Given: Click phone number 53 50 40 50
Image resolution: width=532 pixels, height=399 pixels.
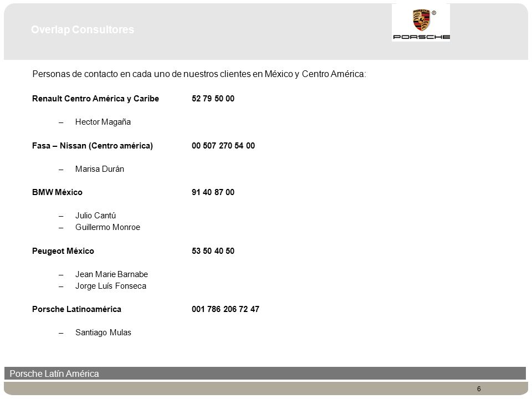Looking at the screenshot, I should pyautogui.click(x=213, y=251).
